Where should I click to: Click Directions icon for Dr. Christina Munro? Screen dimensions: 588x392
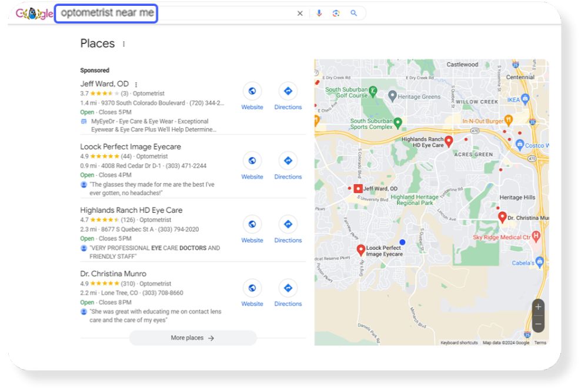tap(288, 288)
